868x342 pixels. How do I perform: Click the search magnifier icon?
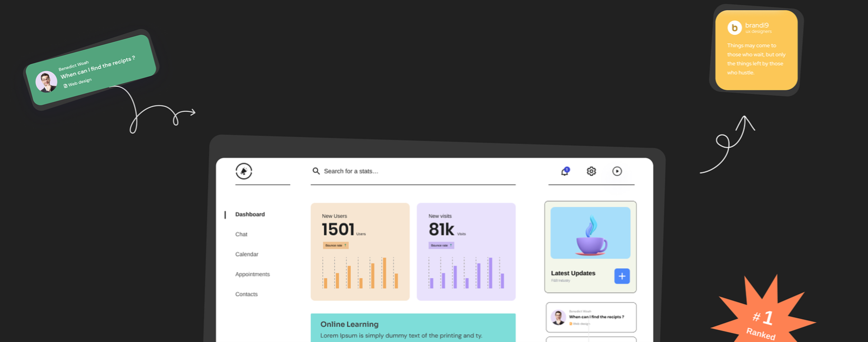[x=316, y=171]
